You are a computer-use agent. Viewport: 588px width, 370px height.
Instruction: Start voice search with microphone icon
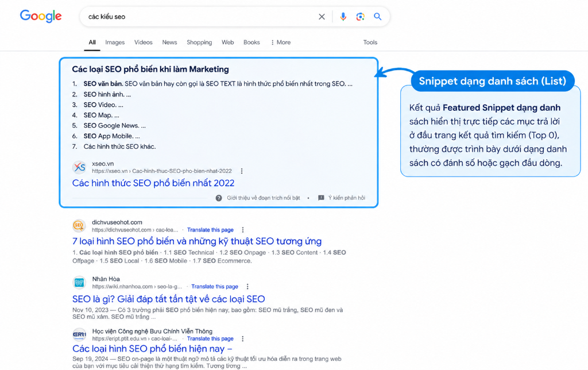point(343,17)
